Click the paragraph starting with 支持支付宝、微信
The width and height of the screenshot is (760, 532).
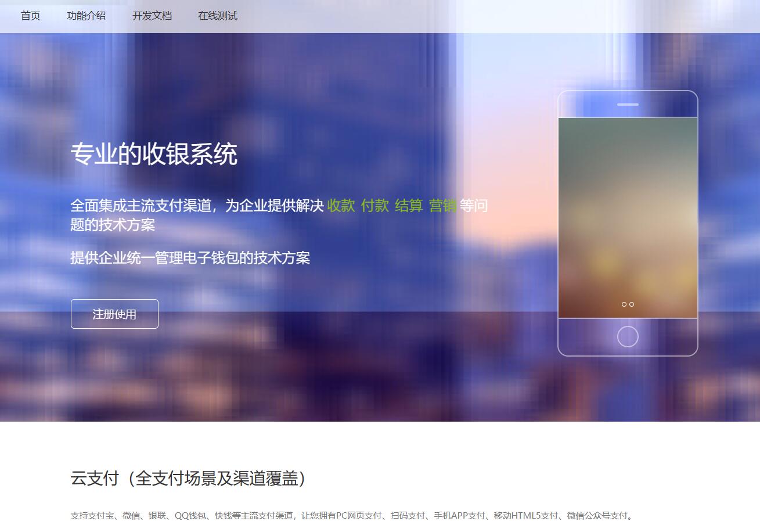pos(352,516)
